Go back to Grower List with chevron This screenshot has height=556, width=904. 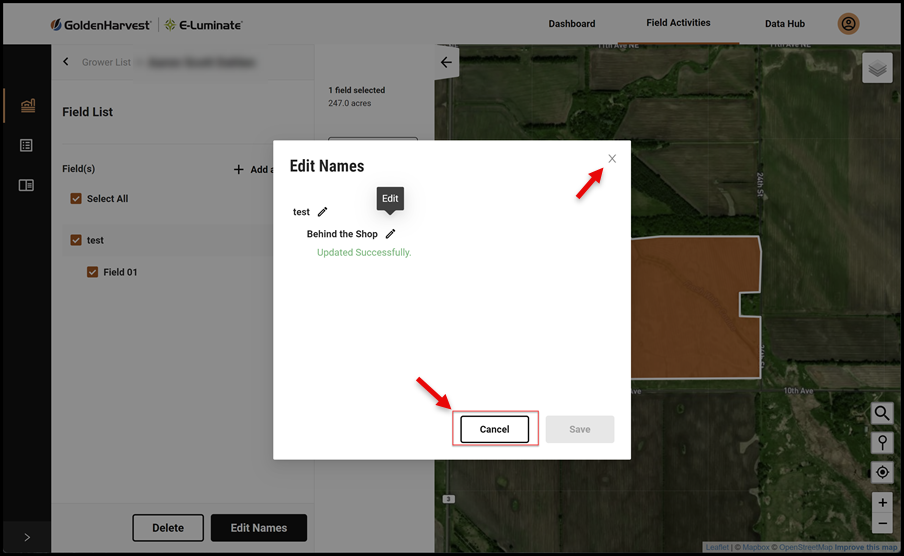[66, 62]
